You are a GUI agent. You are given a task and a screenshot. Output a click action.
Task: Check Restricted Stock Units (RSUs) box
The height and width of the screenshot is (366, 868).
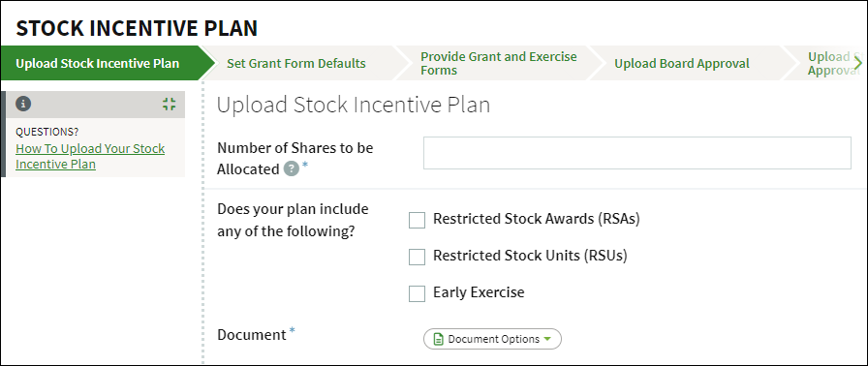tap(417, 257)
